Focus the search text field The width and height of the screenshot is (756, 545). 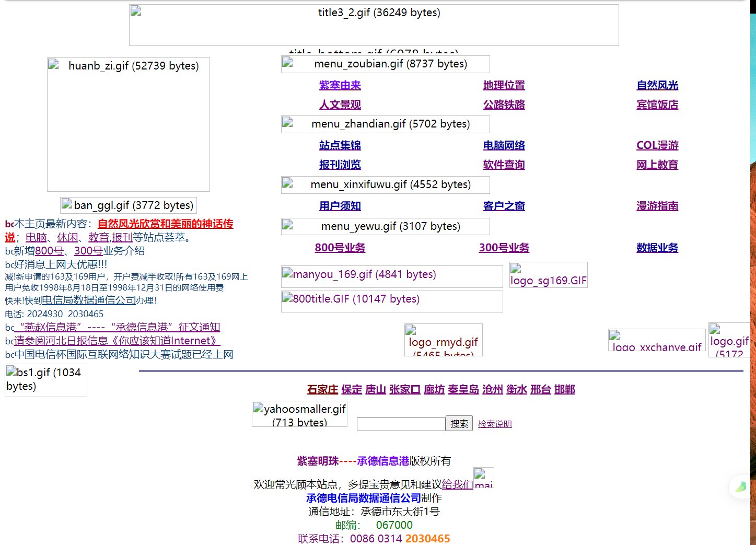401,424
